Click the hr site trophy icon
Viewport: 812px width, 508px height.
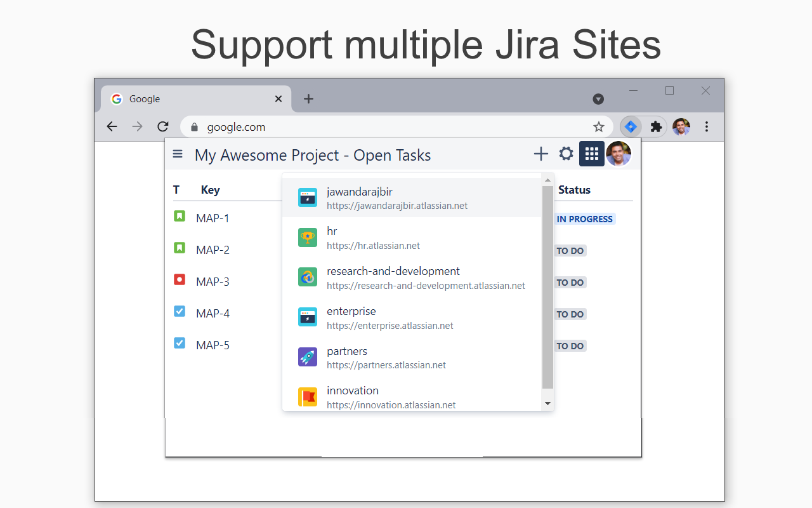tap(308, 237)
